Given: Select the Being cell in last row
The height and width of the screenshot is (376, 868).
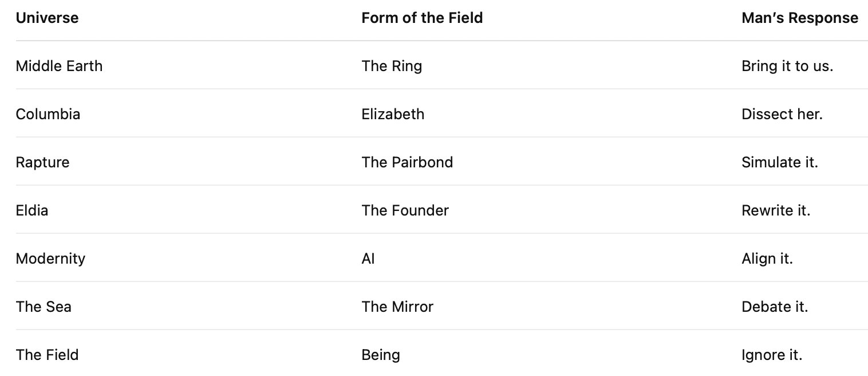Looking at the screenshot, I should [381, 355].
